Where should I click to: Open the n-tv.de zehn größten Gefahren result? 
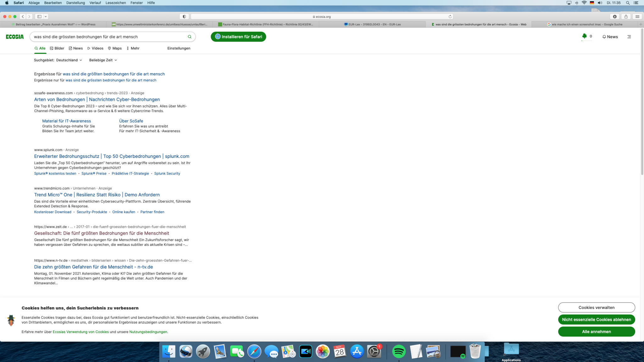(93, 267)
